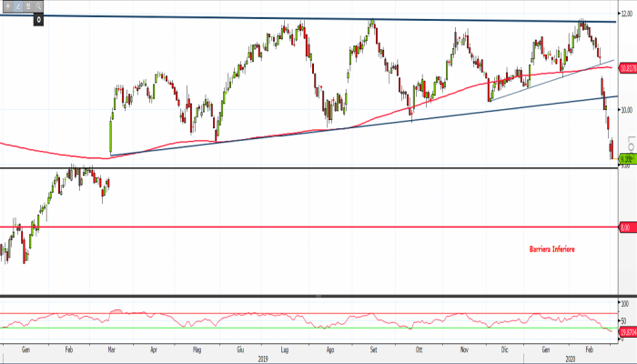Click the green current price tag
637x364 pixels.
click(626, 158)
